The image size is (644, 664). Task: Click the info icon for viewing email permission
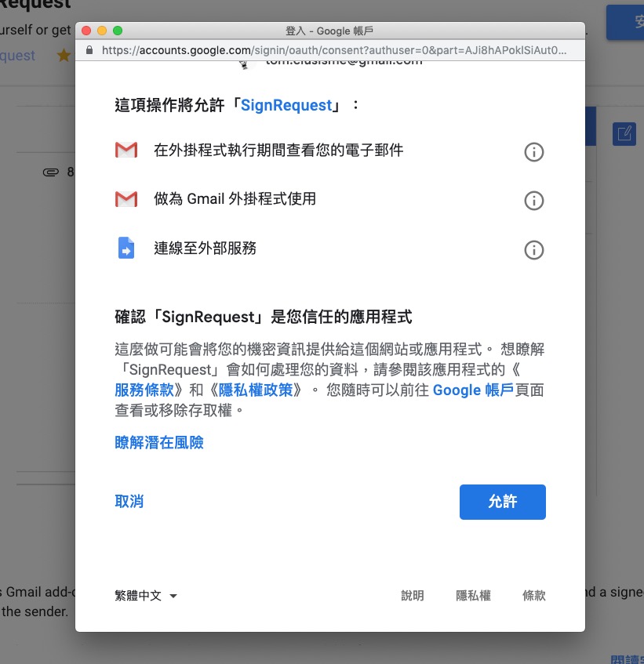(534, 151)
